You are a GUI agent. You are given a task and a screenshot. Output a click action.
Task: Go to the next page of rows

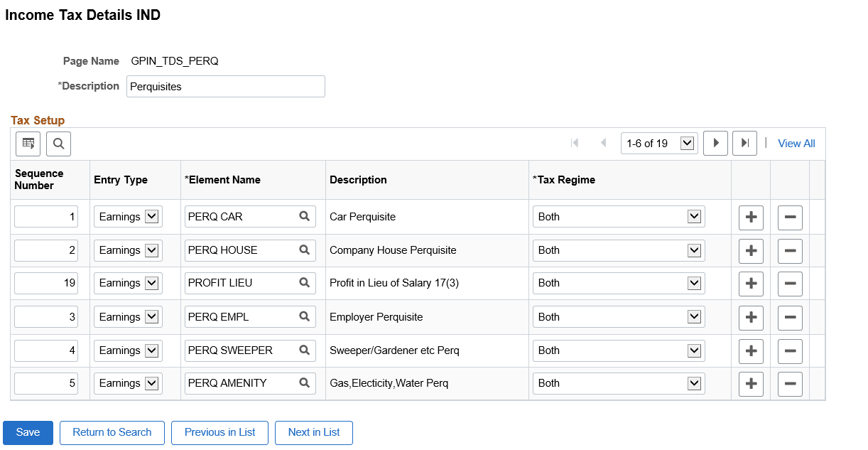tap(715, 143)
